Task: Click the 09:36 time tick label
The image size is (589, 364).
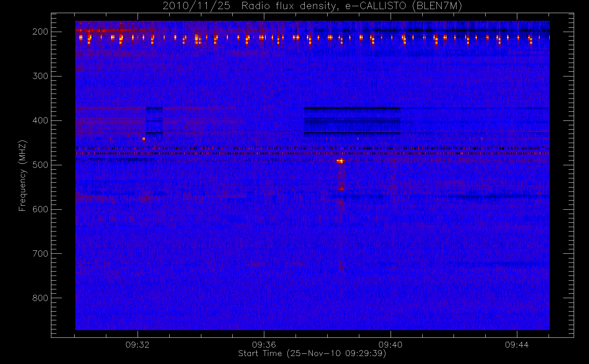Action: click(x=264, y=345)
